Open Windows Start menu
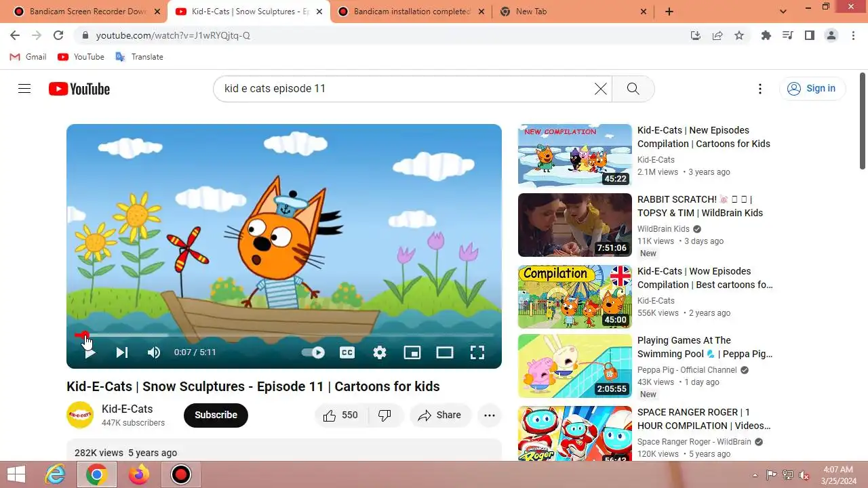 16,474
